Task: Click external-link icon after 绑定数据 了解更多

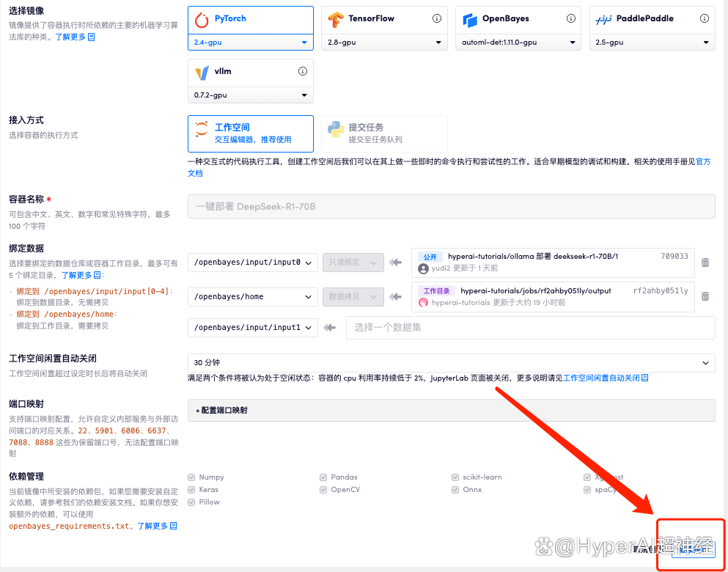Action: click(x=98, y=275)
